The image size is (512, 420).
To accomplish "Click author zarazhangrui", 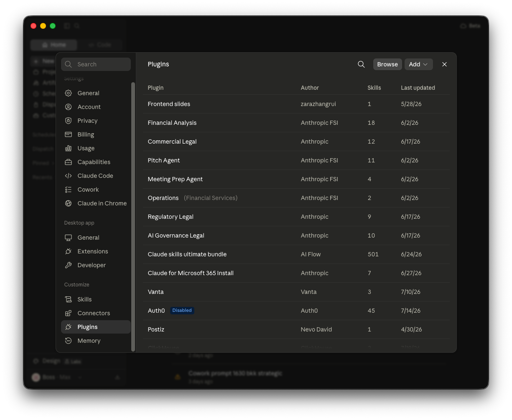I will point(318,104).
